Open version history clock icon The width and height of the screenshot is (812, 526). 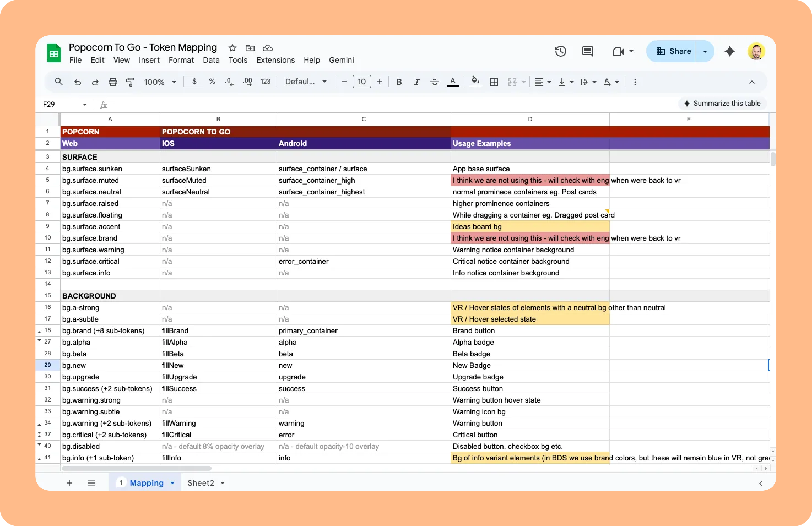561,51
